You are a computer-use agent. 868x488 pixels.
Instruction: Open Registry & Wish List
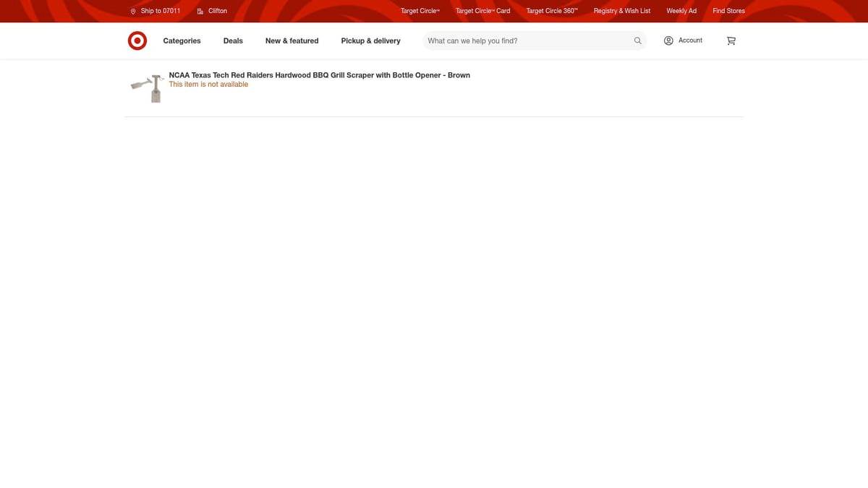click(x=621, y=11)
